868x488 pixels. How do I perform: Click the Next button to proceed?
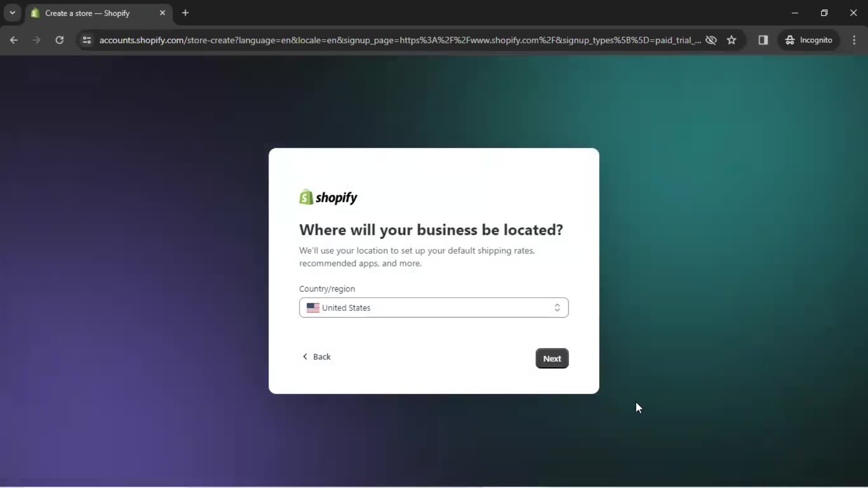(x=552, y=358)
